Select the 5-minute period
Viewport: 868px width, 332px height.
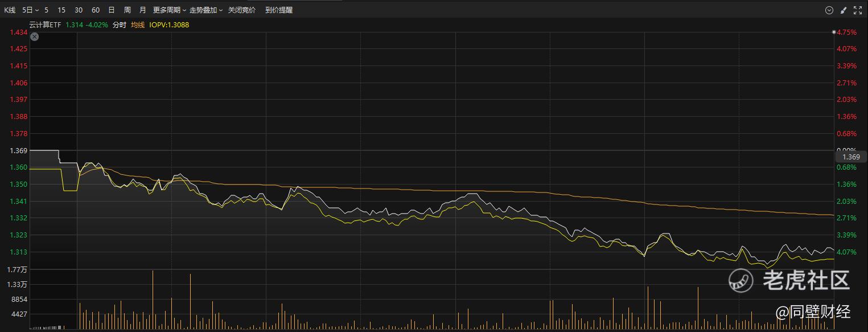47,10
